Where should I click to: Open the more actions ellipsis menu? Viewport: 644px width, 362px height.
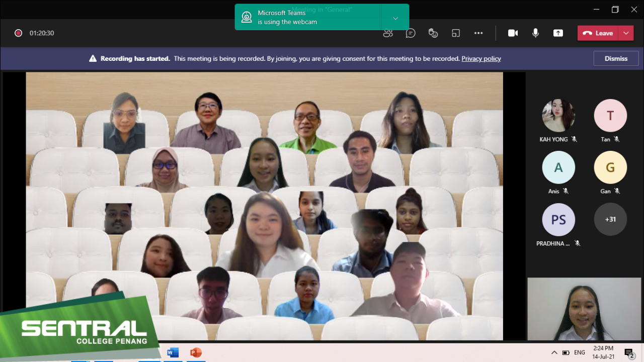pos(478,33)
